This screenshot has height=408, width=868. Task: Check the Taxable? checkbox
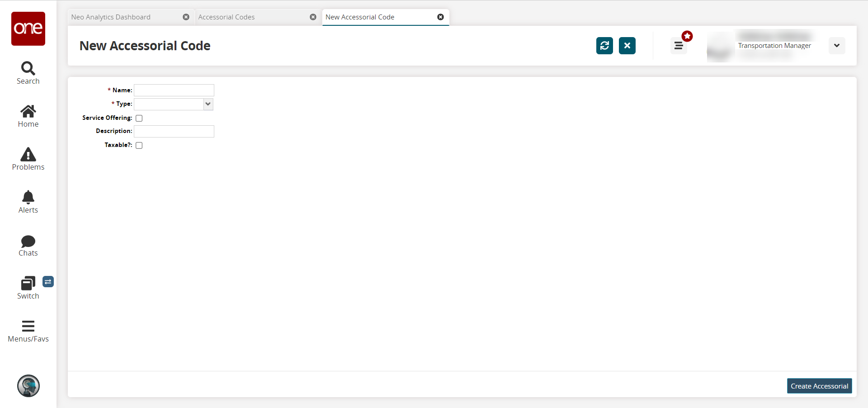(139, 145)
